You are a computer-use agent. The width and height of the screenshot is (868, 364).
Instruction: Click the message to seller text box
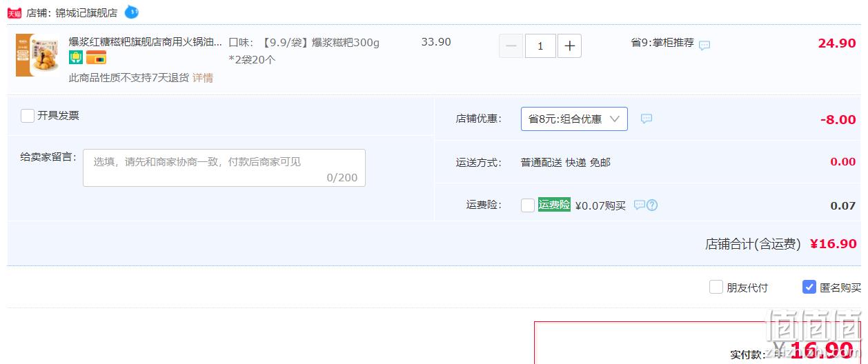(224, 168)
